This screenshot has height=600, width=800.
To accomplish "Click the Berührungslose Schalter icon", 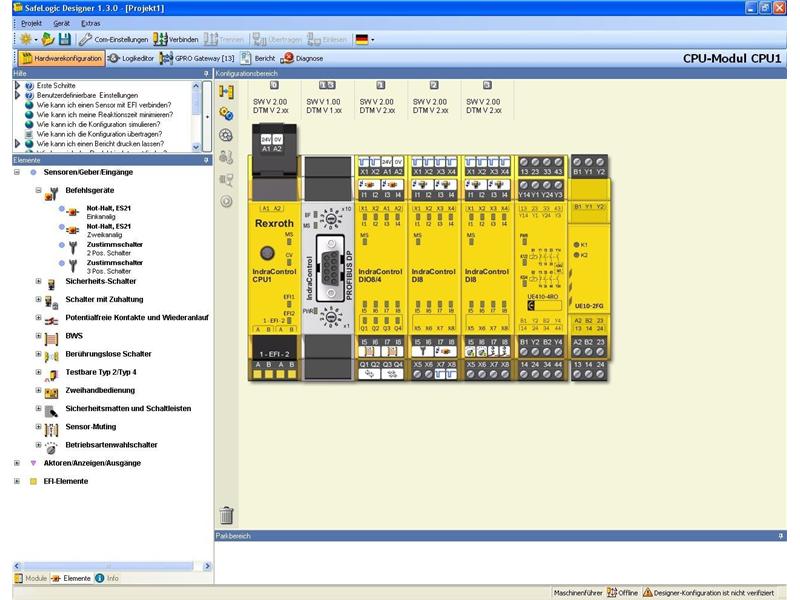I will click(x=51, y=357).
